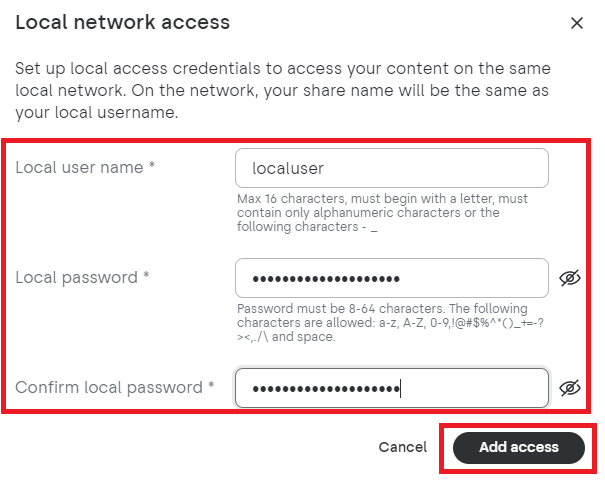The width and height of the screenshot is (605, 481).
Task: Click the typed "localuser" text
Action: 288,169
